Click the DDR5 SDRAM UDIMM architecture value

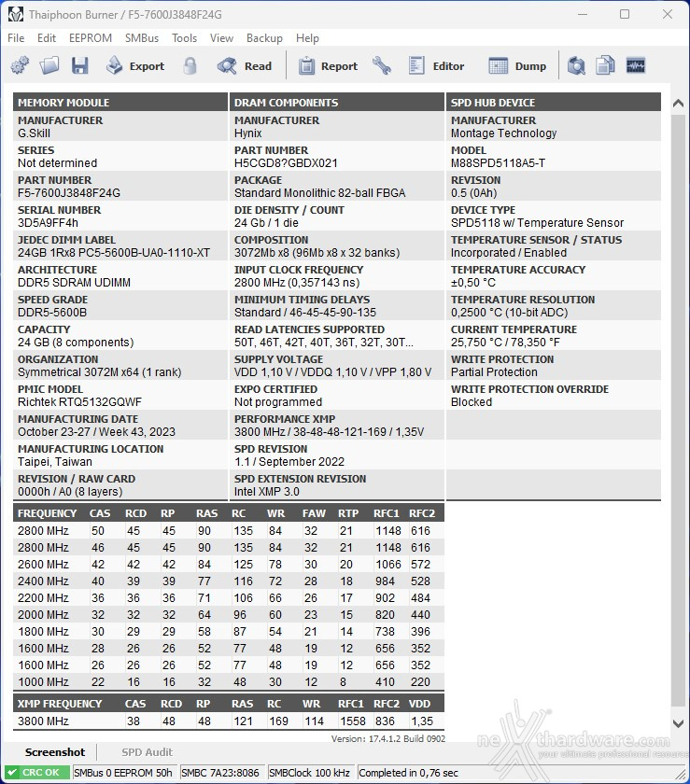74,283
